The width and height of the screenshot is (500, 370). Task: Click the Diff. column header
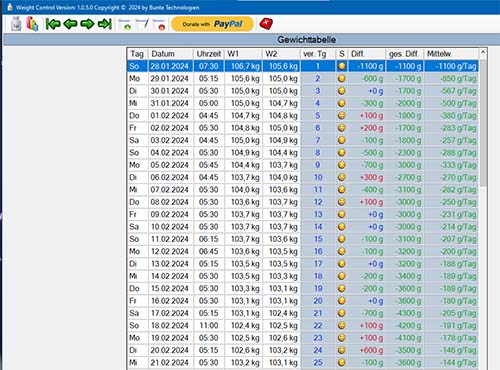(367, 54)
